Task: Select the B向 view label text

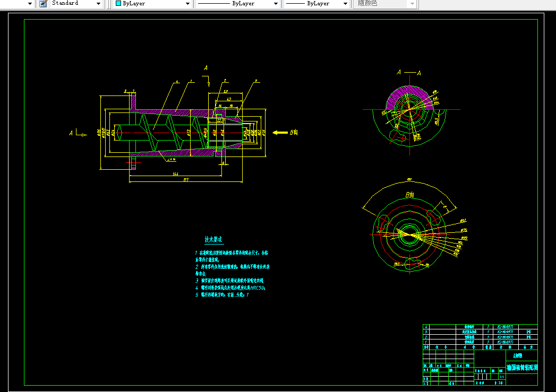Action: (x=409, y=195)
